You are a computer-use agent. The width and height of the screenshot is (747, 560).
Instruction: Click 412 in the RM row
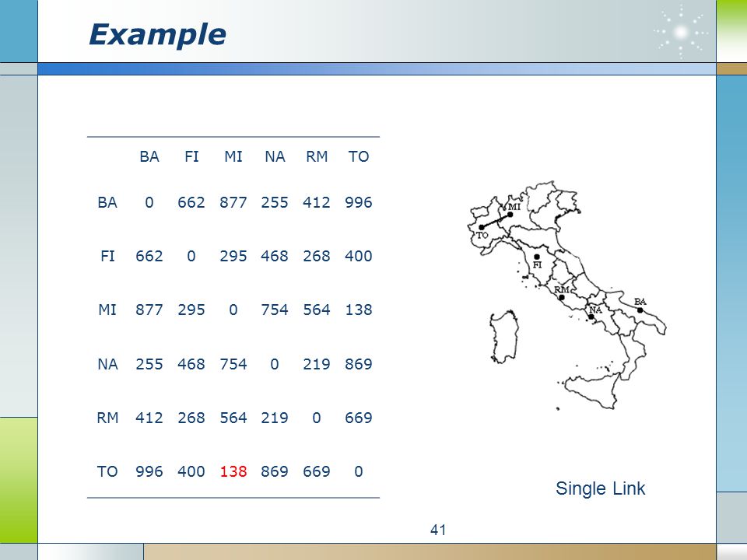149,418
